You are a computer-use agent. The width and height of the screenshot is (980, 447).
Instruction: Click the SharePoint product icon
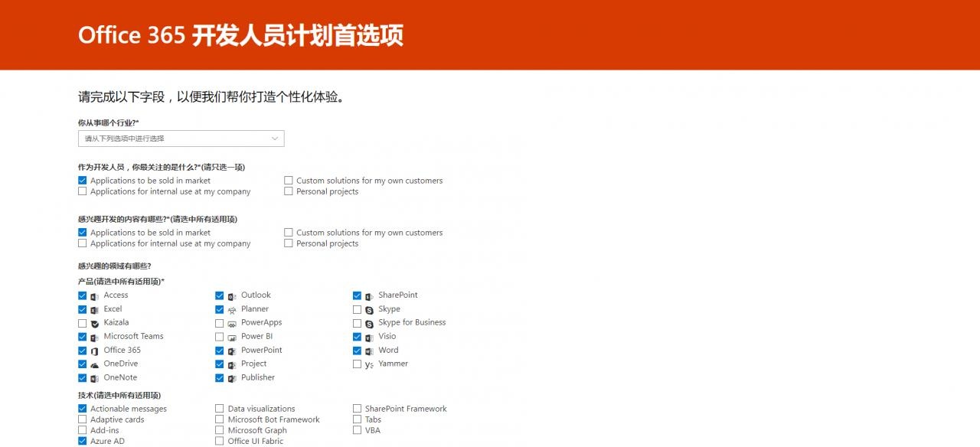(369, 296)
